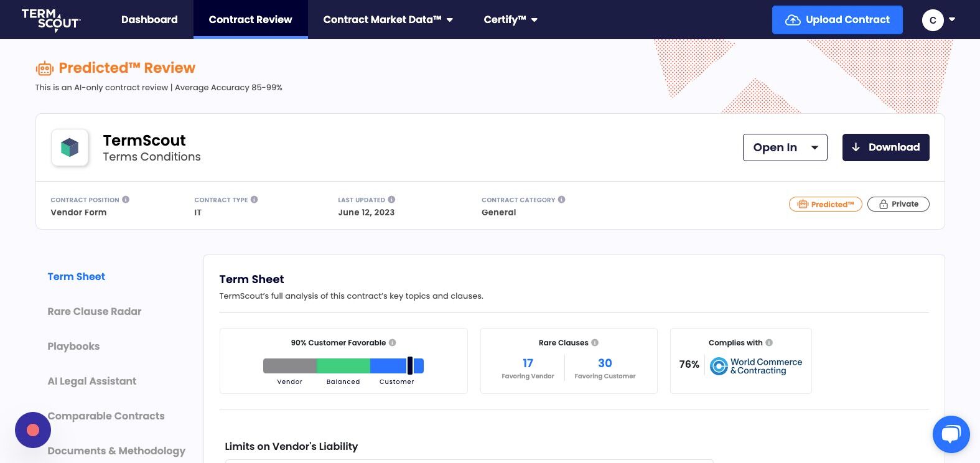
Task: Click the Private lock badge
Action: tap(898, 204)
